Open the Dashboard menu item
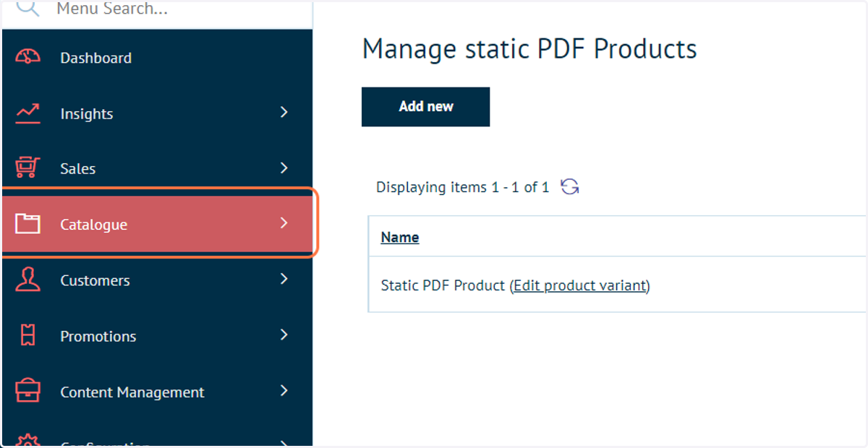Screen dimensions: 868x448 click(157, 58)
